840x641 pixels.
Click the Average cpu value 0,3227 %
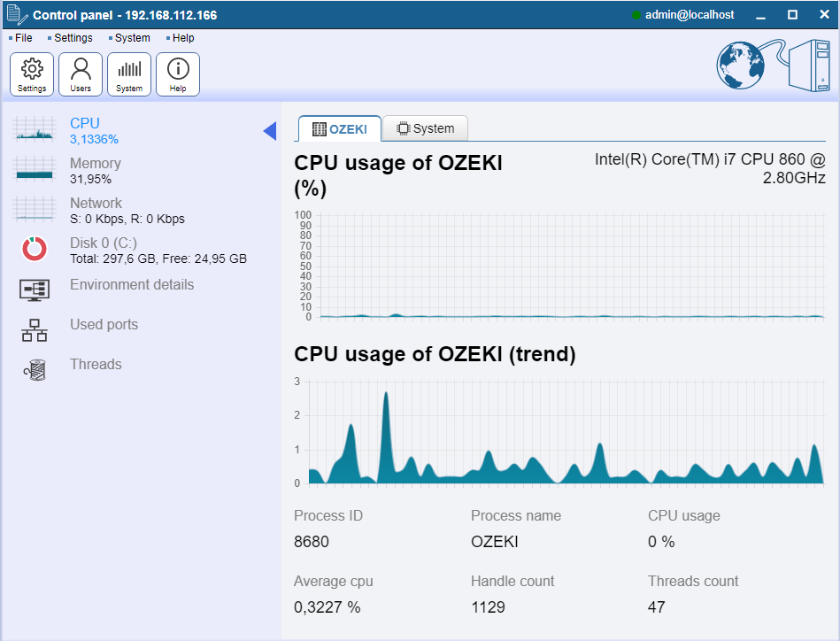click(x=328, y=607)
